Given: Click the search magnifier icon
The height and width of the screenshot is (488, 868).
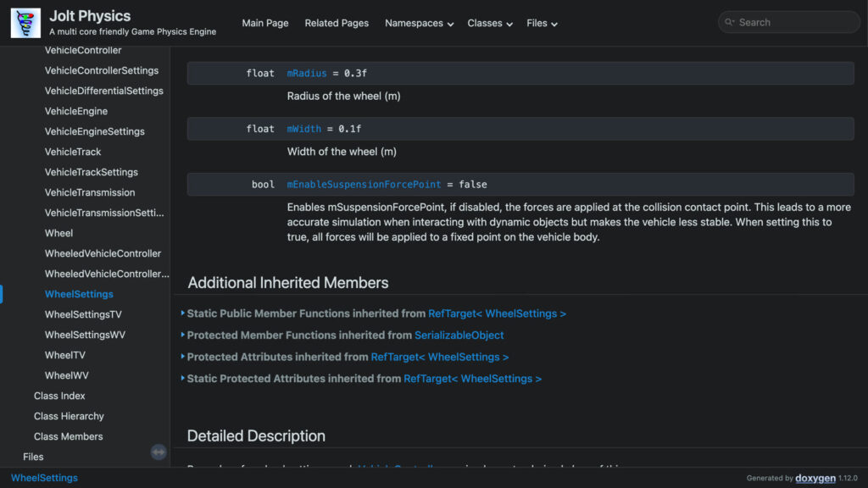Looking at the screenshot, I should [x=730, y=22].
